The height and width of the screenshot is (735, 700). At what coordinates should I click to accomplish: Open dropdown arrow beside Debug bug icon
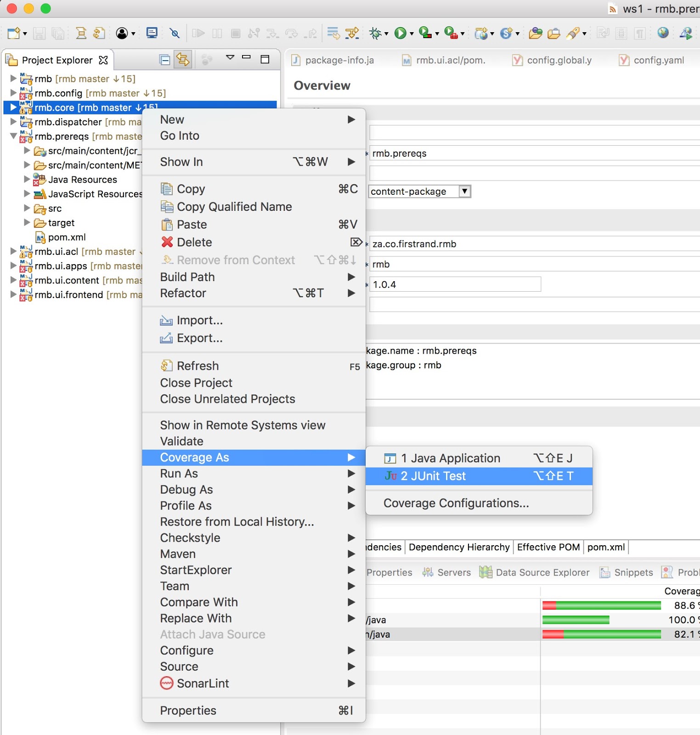[x=386, y=34]
